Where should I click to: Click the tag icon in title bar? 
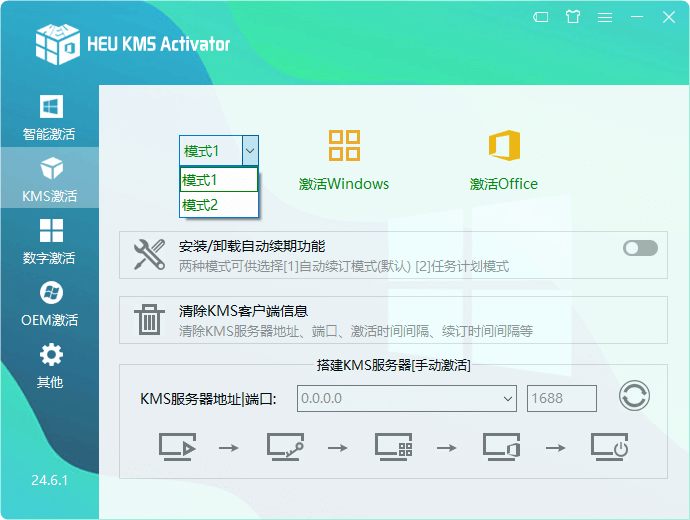[x=540, y=17]
